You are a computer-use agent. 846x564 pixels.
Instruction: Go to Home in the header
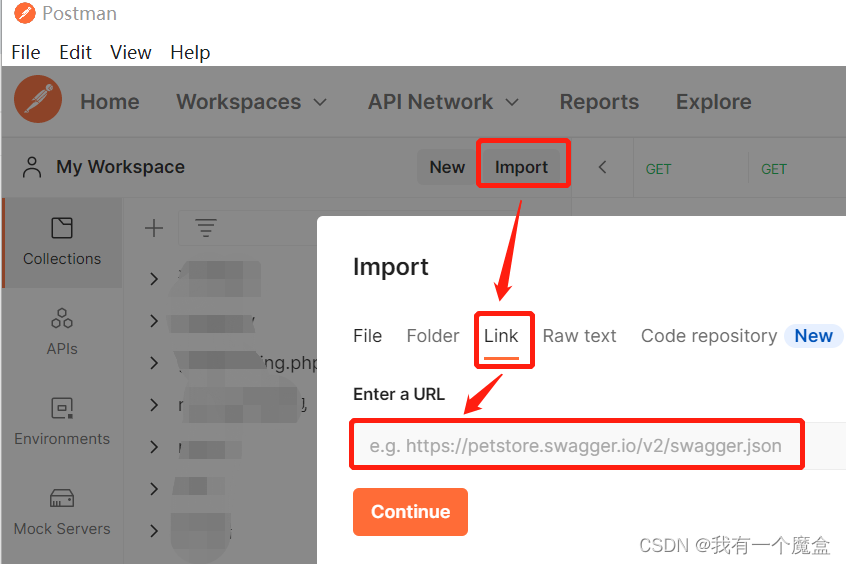point(110,102)
